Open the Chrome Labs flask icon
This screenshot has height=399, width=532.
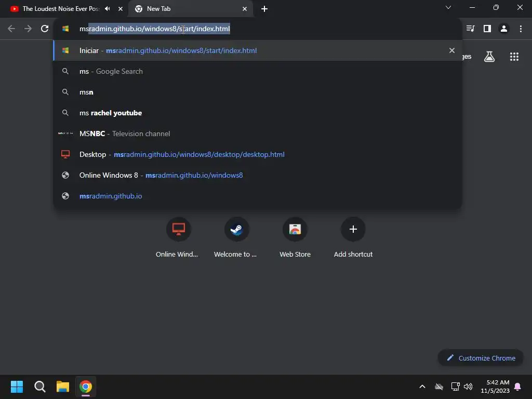[489, 57]
